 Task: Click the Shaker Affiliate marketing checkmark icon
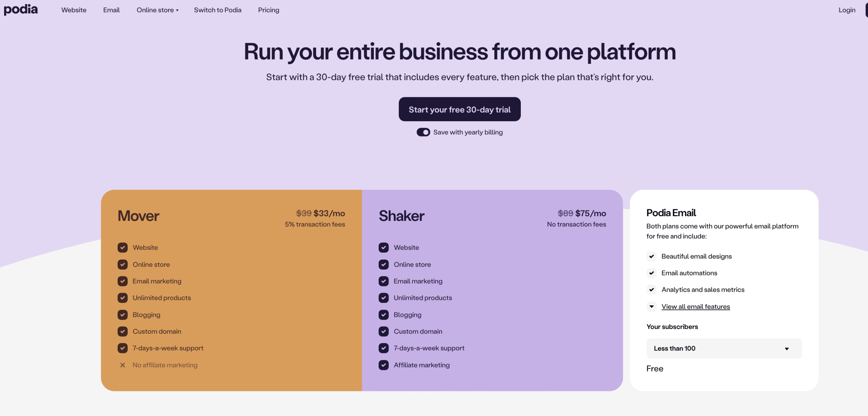tap(384, 365)
